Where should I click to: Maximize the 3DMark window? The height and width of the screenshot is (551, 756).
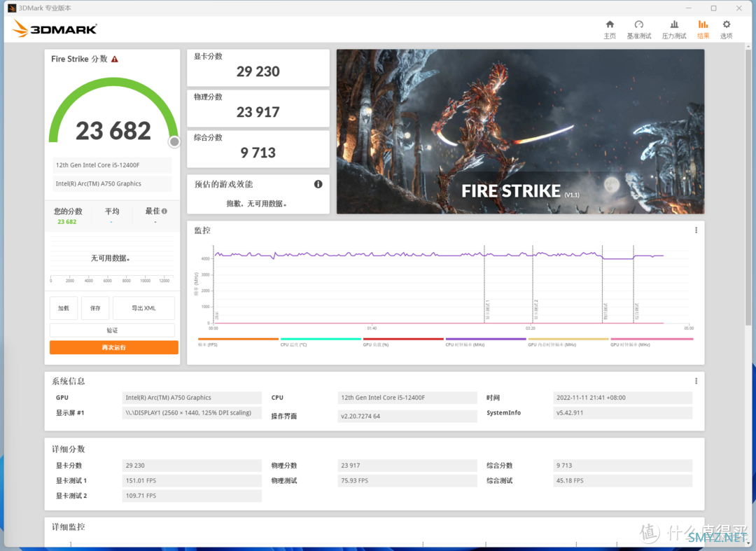[x=713, y=8]
